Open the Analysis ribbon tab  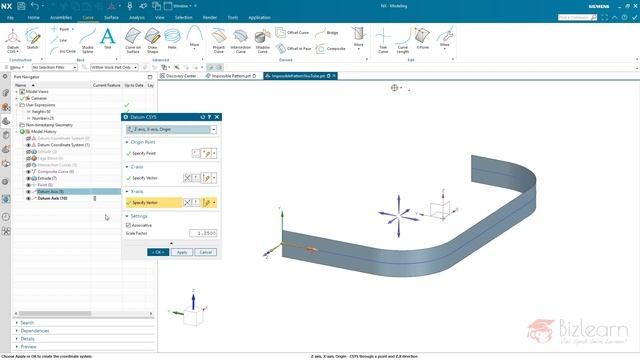(137, 18)
